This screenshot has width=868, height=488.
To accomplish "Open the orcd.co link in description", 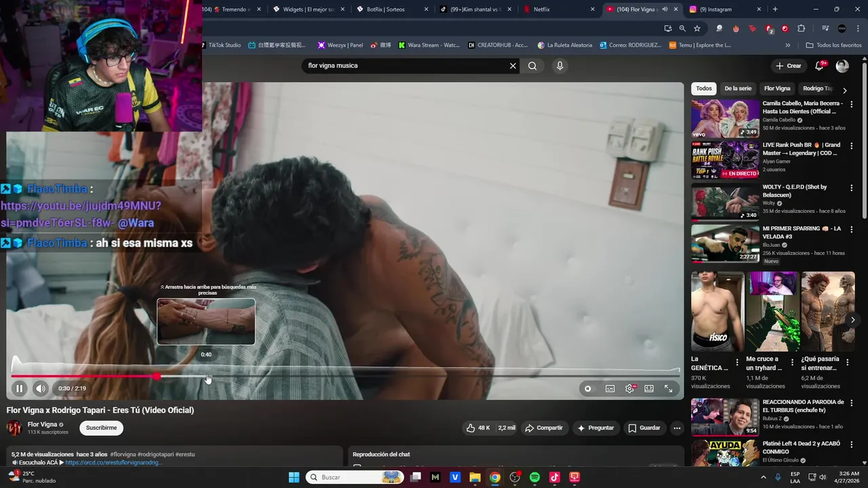I will coord(114,463).
